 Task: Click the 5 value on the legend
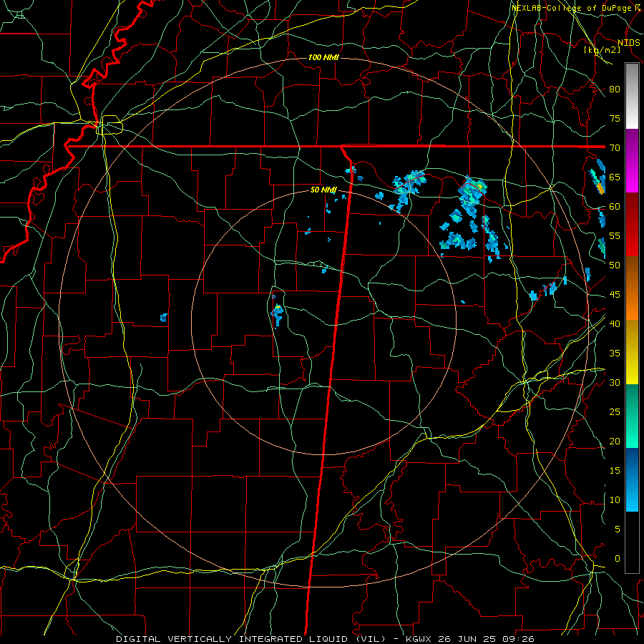[x=618, y=530]
